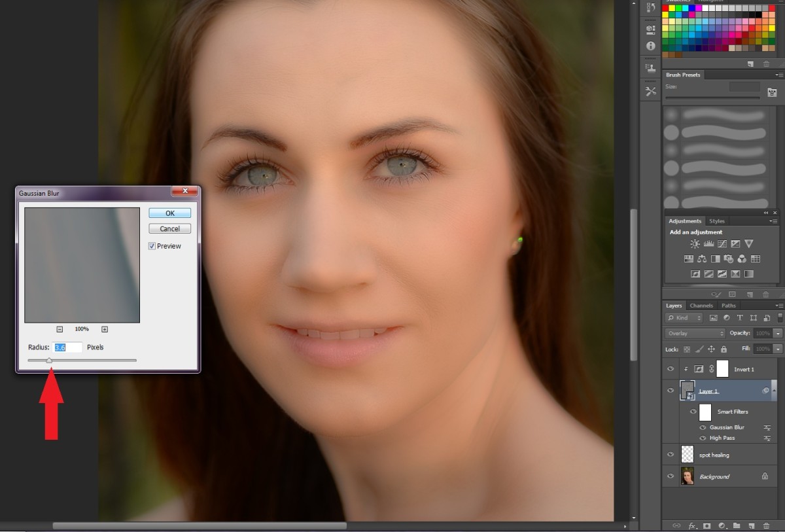Add a Black & White adjustment
Image resolution: width=785 pixels, height=532 pixels.
[x=715, y=258]
